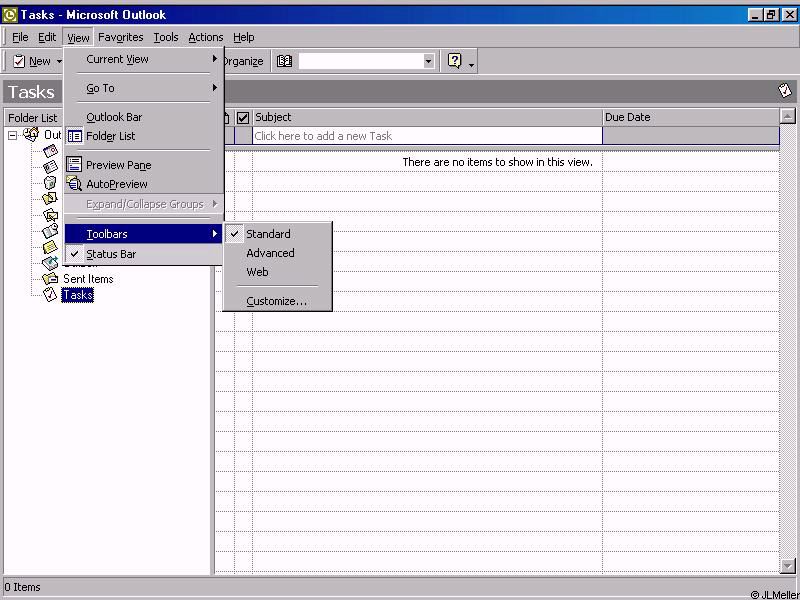Viewport: 800px width, 600px height.
Task: Open the Actions menu
Action: coord(206,37)
